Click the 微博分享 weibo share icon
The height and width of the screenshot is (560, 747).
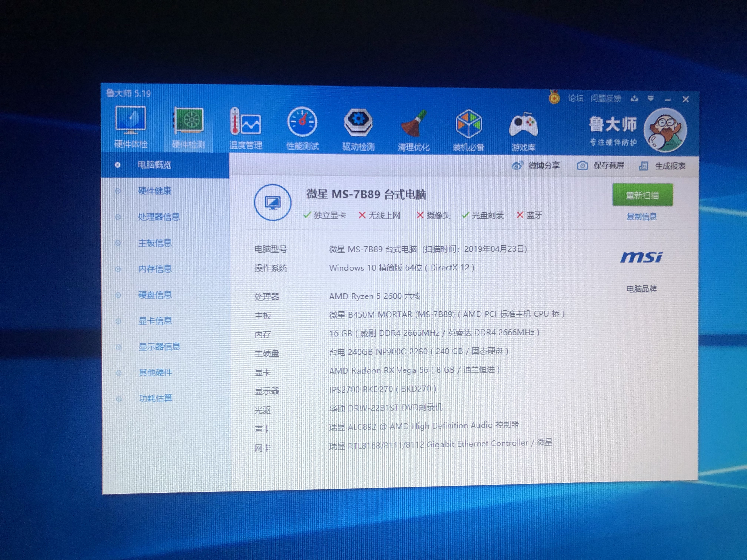point(517,165)
